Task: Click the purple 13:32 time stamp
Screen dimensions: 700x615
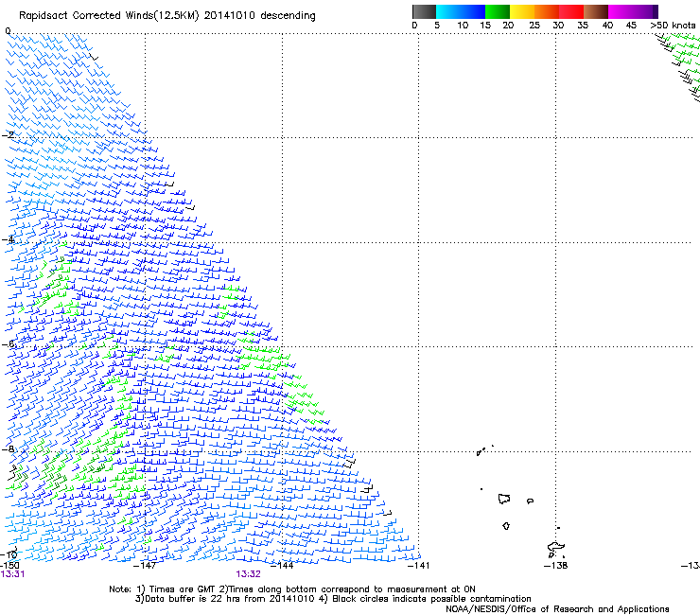Action: click(248, 574)
